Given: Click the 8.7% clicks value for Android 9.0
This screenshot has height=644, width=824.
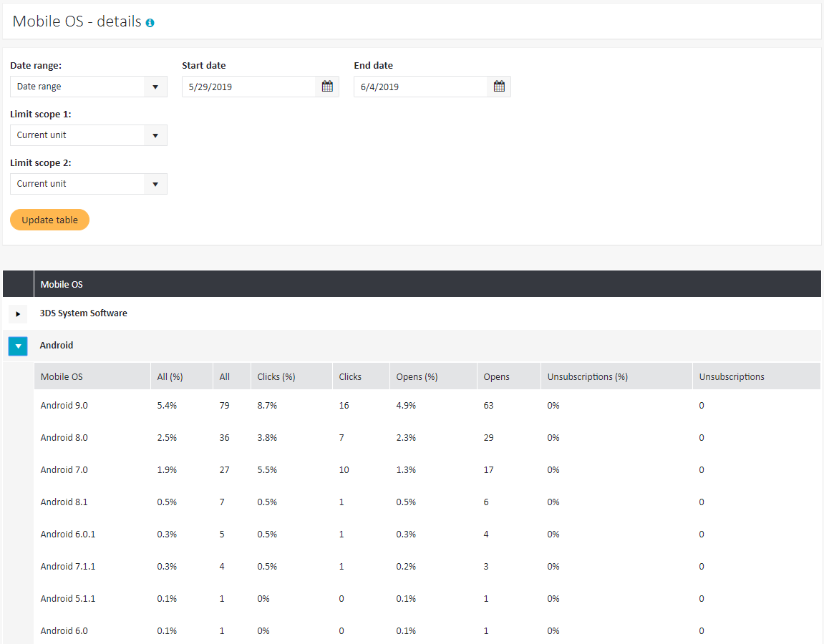Looking at the screenshot, I should pos(267,406).
